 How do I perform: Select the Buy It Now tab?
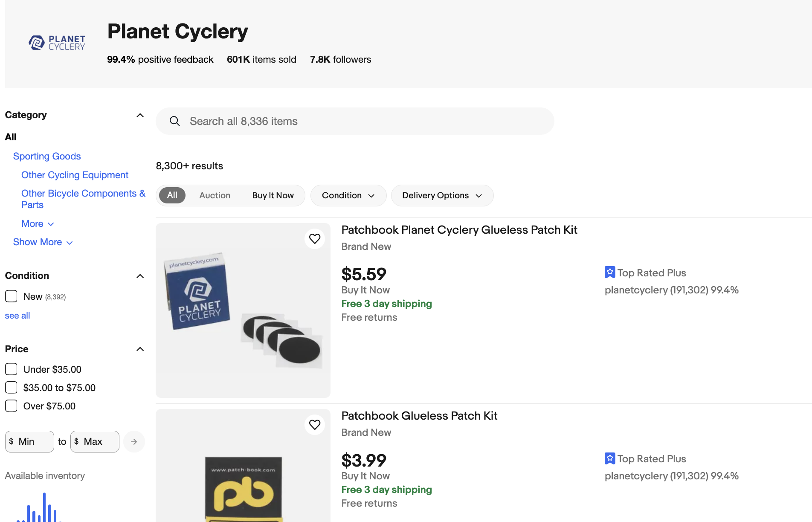pos(273,195)
